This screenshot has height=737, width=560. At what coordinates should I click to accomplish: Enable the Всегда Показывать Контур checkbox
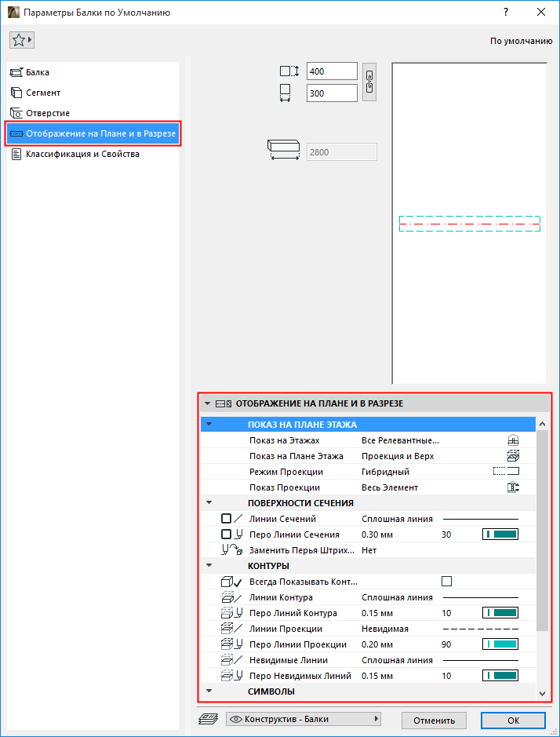[x=447, y=582]
